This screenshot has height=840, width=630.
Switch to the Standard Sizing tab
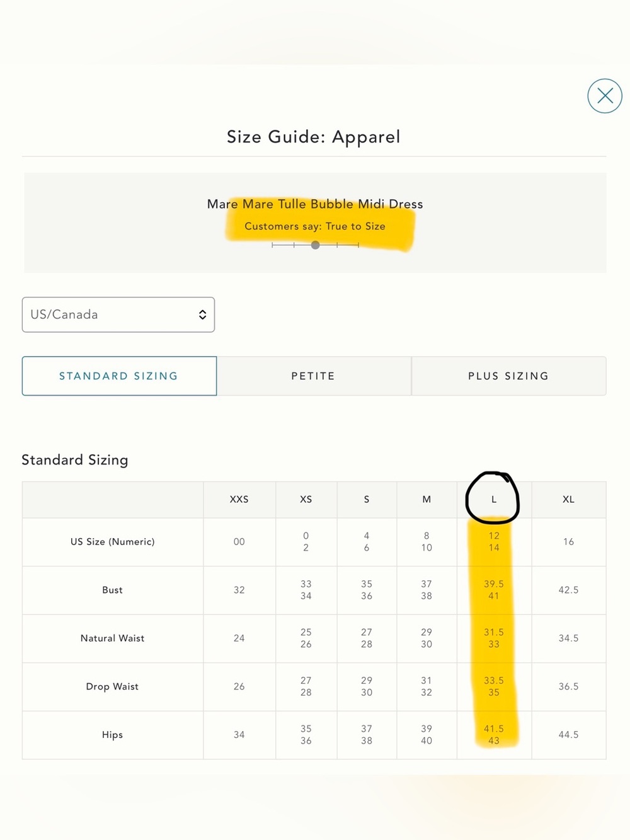119,376
